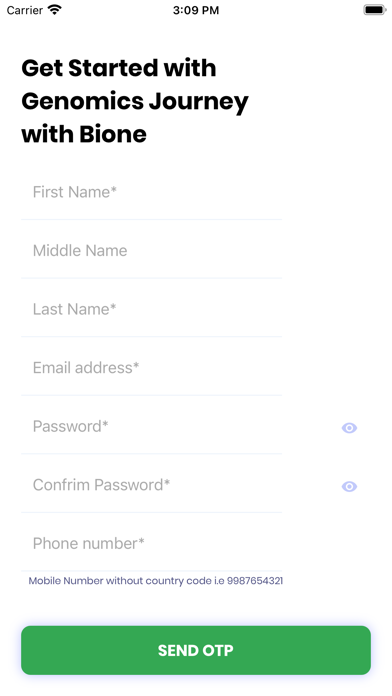Screen dimensions: 392x696
Task: Tap the battery indicator icon
Action: click(x=375, y=10)
